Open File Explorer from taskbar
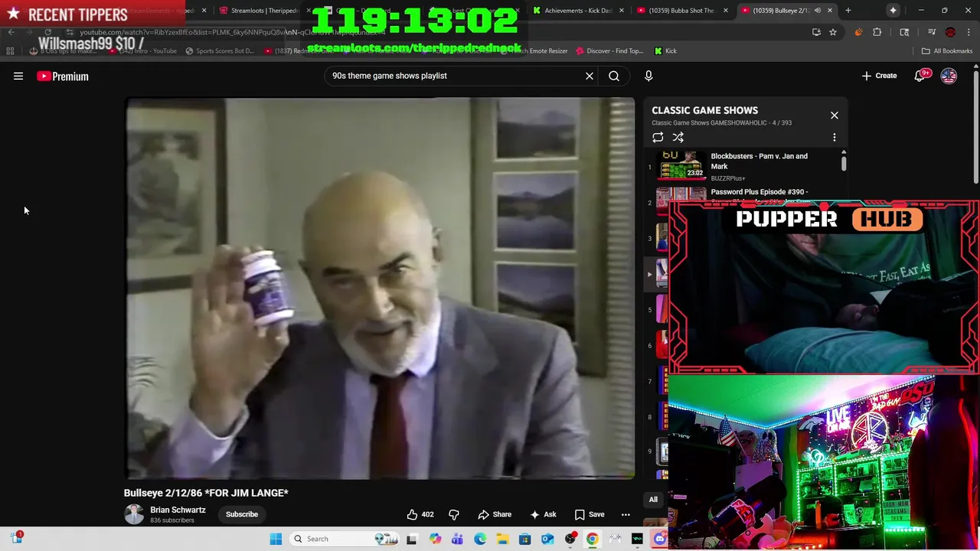Viewport: 980px width, 551px height. 502,539
